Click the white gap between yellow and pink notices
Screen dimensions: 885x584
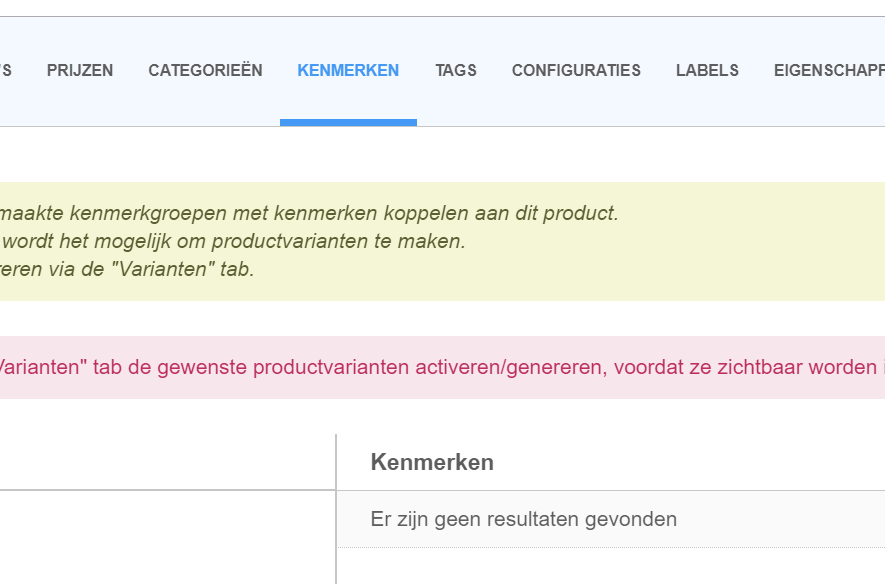point(440,318)
